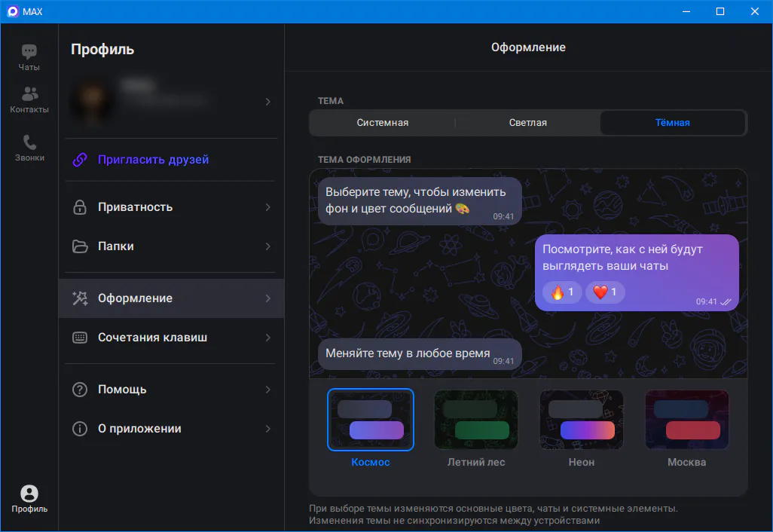
Task: Select the Москва theme thumbnail
Action: coord(686,420)
